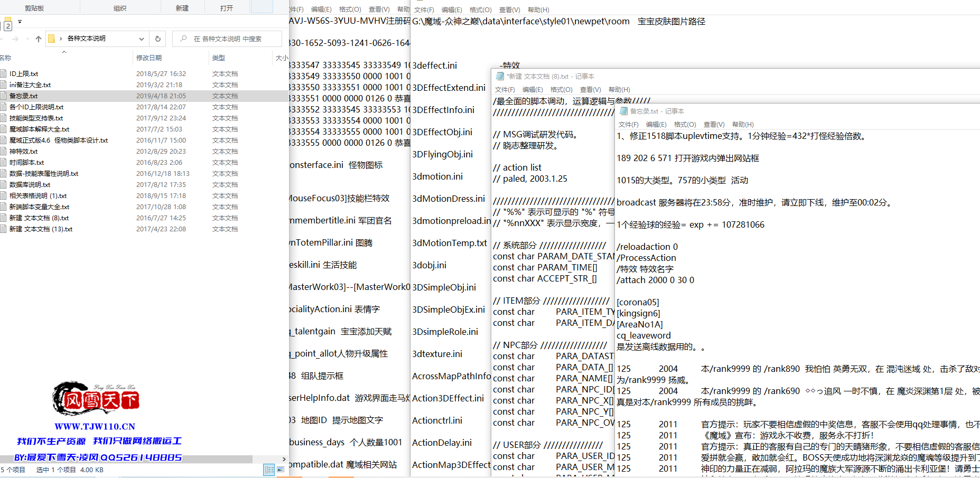Viewport: 980px width, 478px height.
Task: Select the file name 数据库说明.txt
Action: [30, 185]
